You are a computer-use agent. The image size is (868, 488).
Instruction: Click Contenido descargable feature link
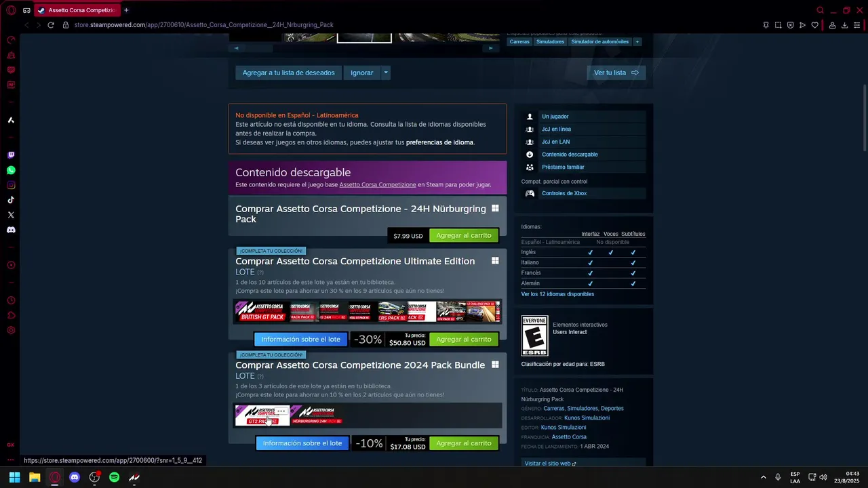tap(570, 155)
